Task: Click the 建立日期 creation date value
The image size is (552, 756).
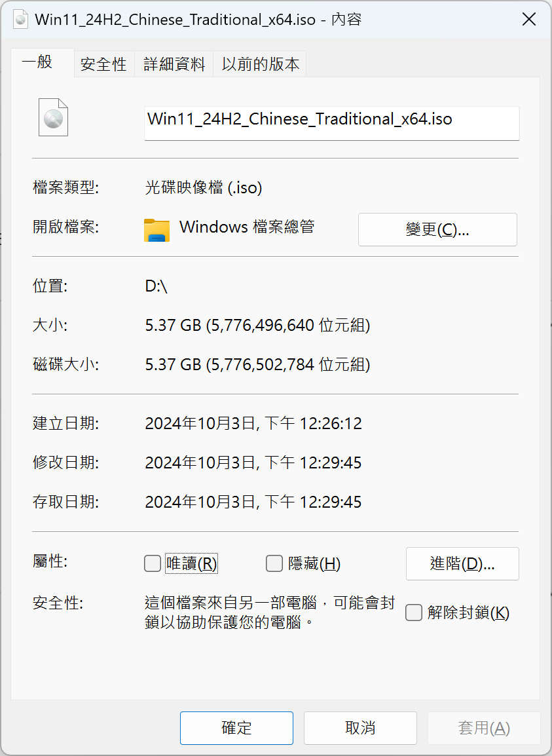Action: point(253,424)
